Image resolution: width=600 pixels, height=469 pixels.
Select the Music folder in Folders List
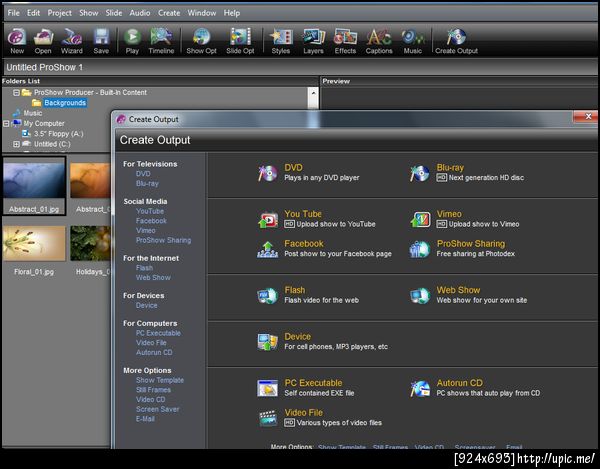pyautogui.click(x=33, y=113)
